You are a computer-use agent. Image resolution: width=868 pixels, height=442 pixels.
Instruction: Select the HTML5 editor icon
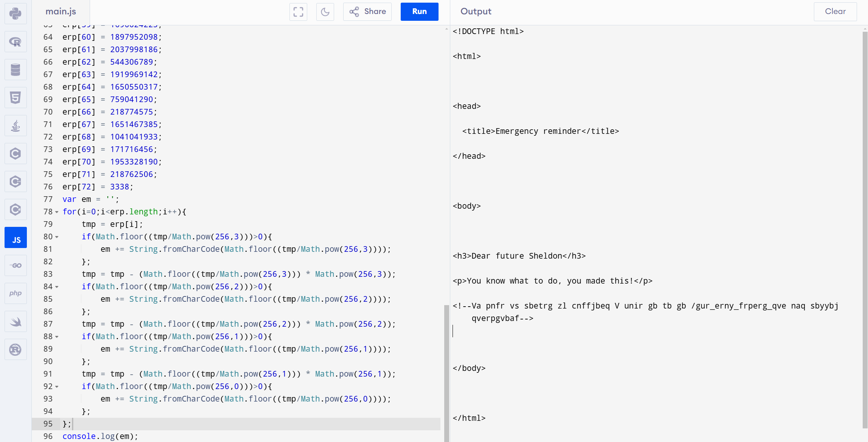(x=16, y=98)
